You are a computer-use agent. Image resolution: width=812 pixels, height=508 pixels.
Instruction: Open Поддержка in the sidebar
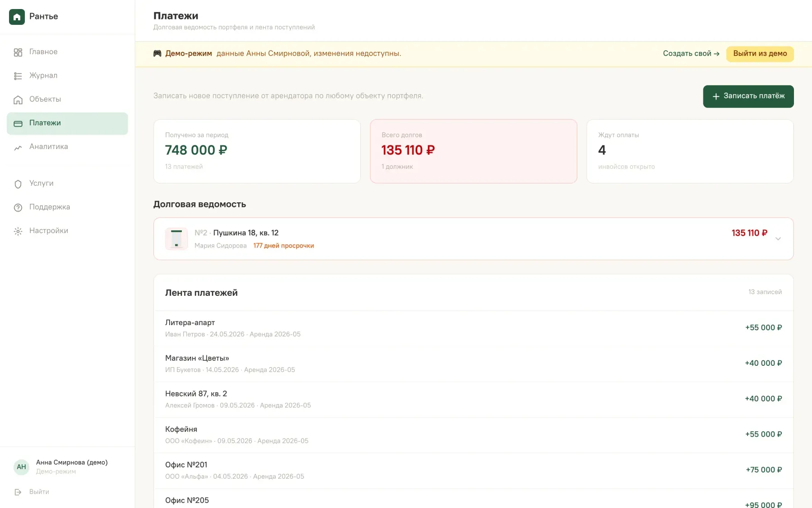pyautogui.click(x=67, y=207)
